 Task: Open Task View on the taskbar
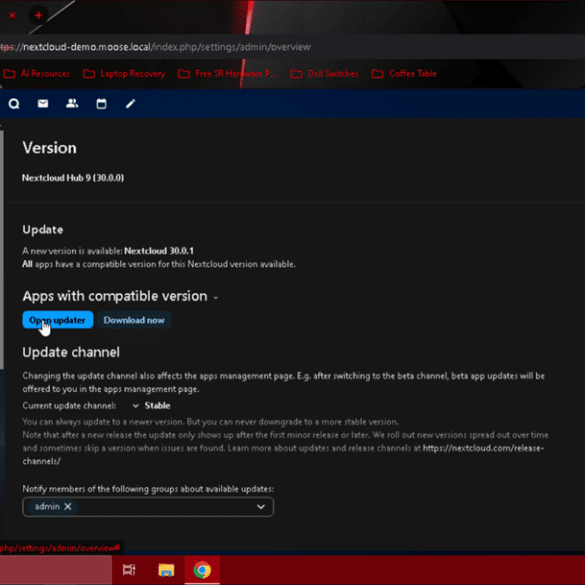coord(129,570)
